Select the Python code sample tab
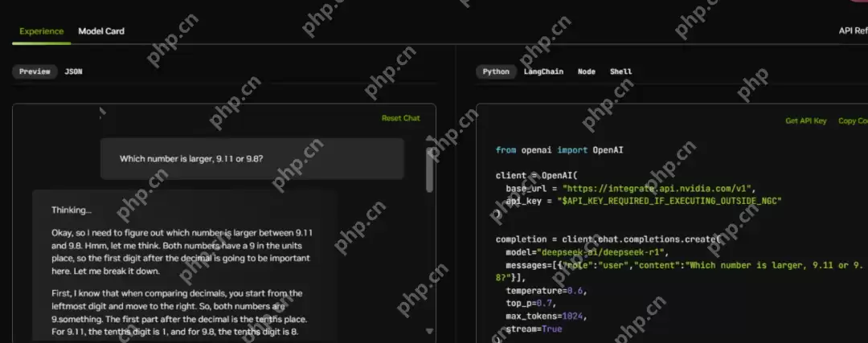The height and width of the screenshot is (343, 868). [x=496, y=71]
